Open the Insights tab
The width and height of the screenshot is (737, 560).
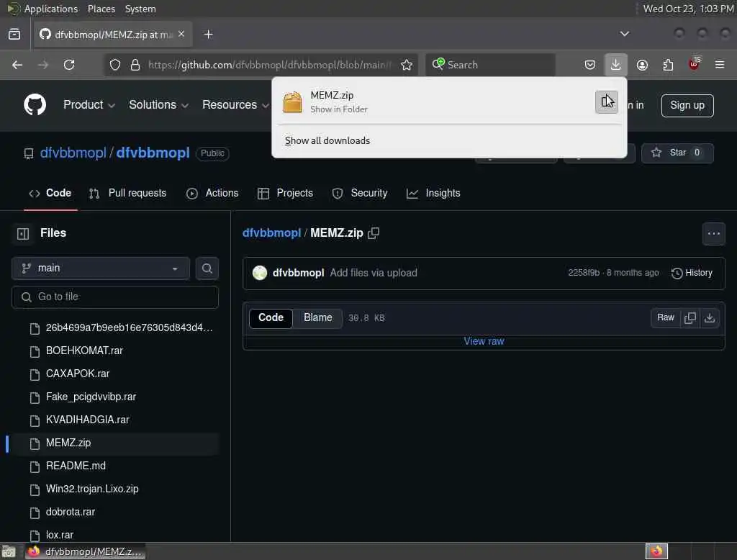pos(433,193)
